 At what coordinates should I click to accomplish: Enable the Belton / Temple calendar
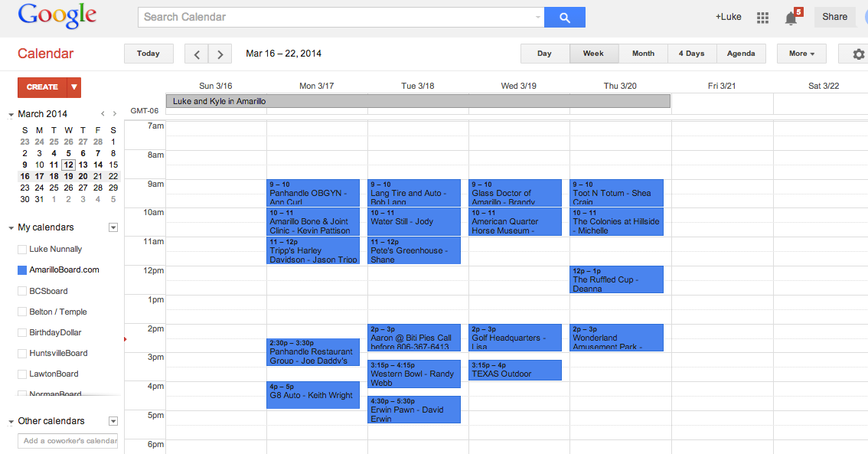click(22, 312)
